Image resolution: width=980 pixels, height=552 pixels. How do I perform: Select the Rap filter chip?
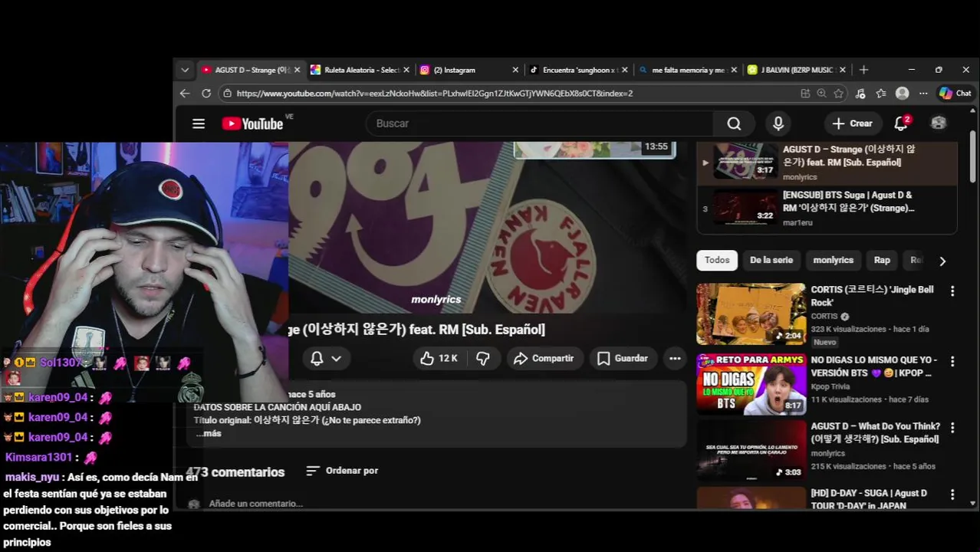[x=882, y=260]
